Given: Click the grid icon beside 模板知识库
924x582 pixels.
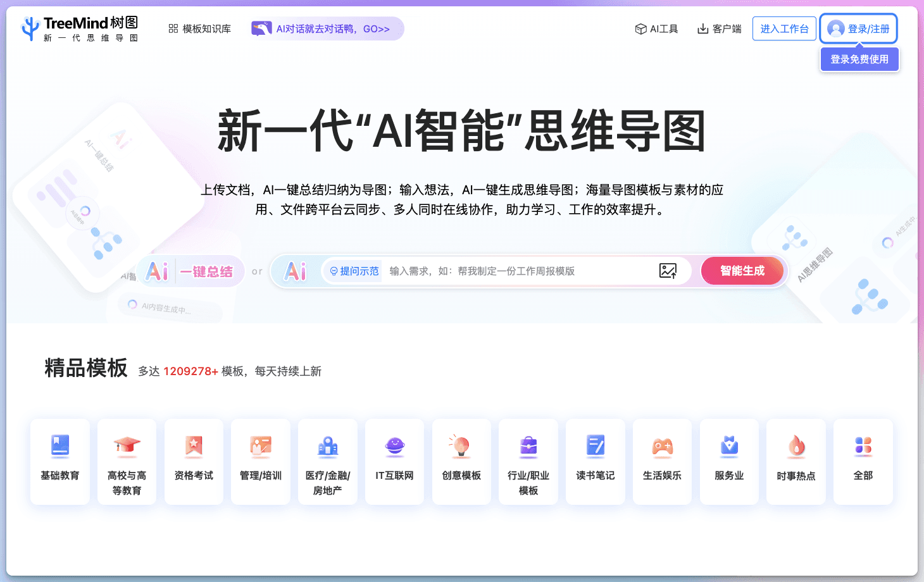Looking at the screenshot, I should click(173, 29).
